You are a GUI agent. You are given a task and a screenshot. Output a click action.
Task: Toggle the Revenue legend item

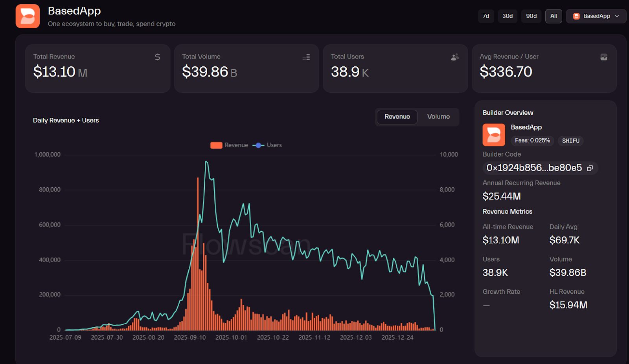click(229, 145)
